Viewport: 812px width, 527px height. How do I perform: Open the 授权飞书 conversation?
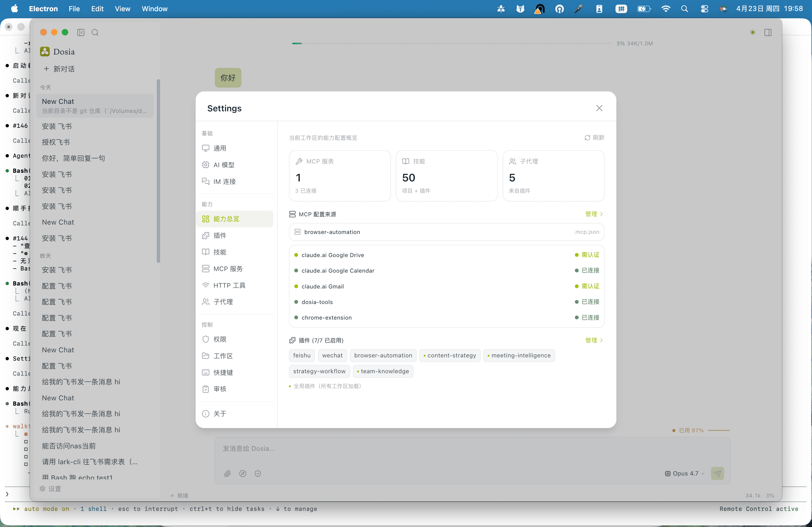click(x=95, y=142)
